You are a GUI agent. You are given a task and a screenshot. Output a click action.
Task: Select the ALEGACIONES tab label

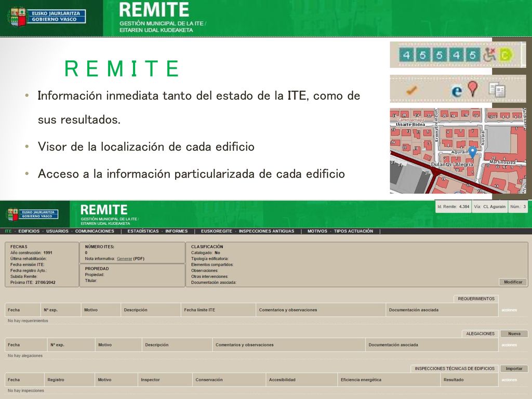pyautogui.click(x=480, y=334)
